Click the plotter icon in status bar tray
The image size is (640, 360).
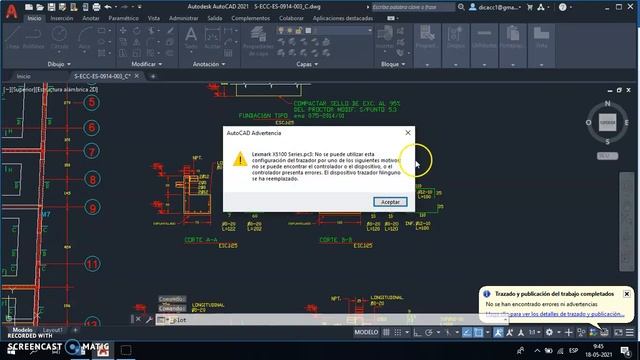click(x=604, y=332)
